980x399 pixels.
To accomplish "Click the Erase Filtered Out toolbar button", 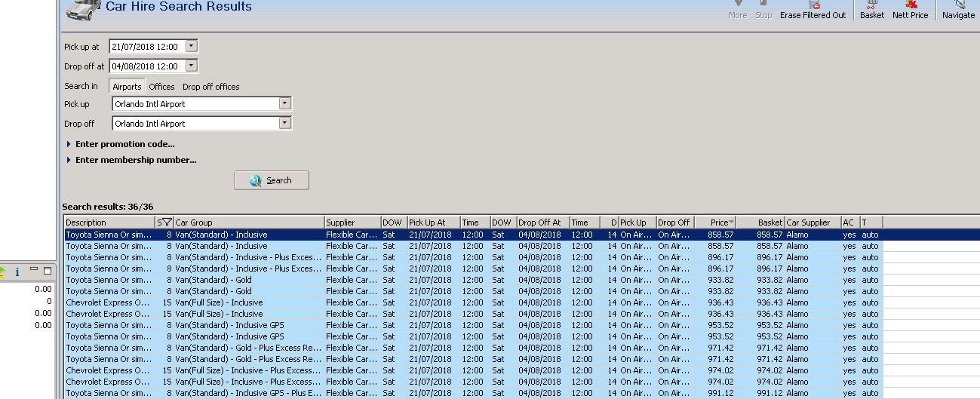I will click(813, 10).
